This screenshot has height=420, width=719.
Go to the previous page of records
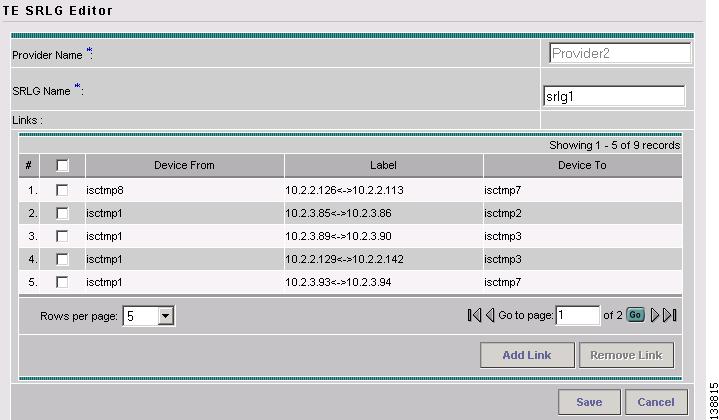tap(490, 315)
